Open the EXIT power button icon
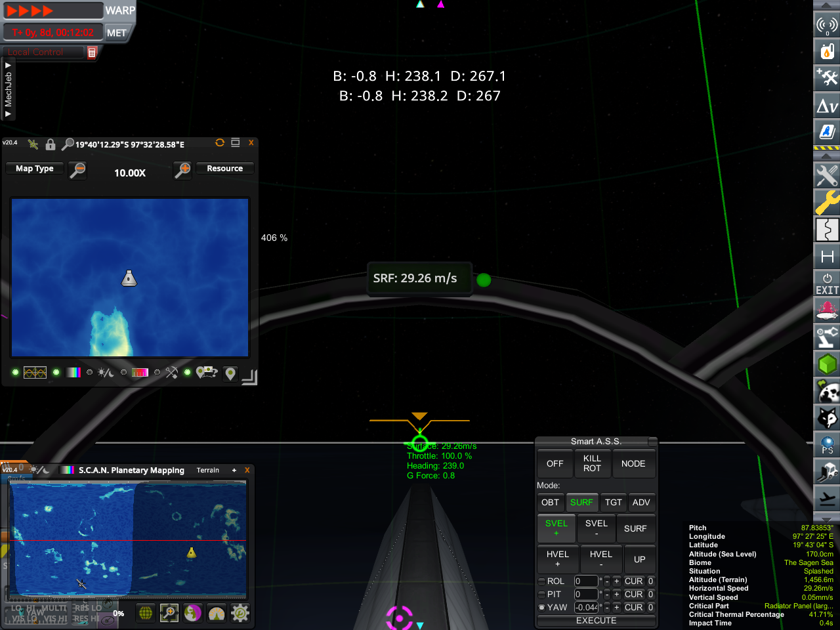The image size is (840, 630). click(x=827, y=283)
